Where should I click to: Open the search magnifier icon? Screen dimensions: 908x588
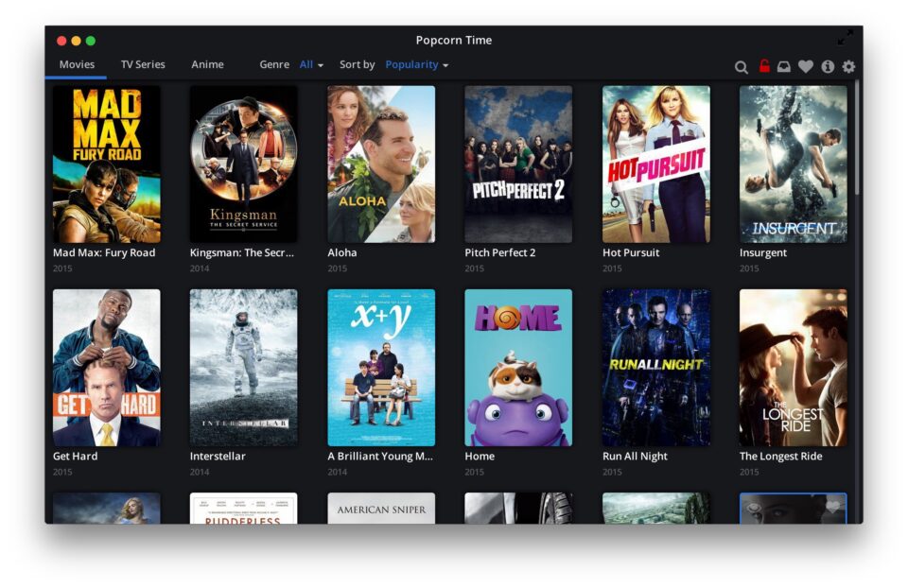coord(741,67)
